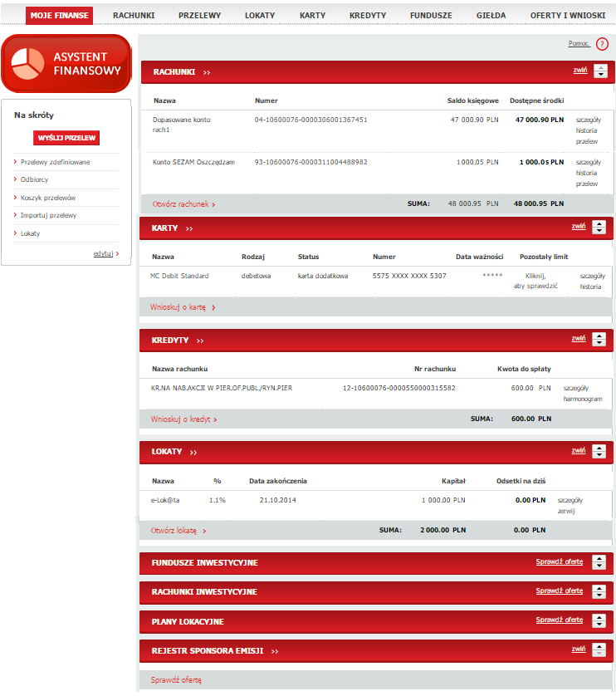
Task: Click zwiń link in the Kredyty header
Action: [x=579, y=339]
